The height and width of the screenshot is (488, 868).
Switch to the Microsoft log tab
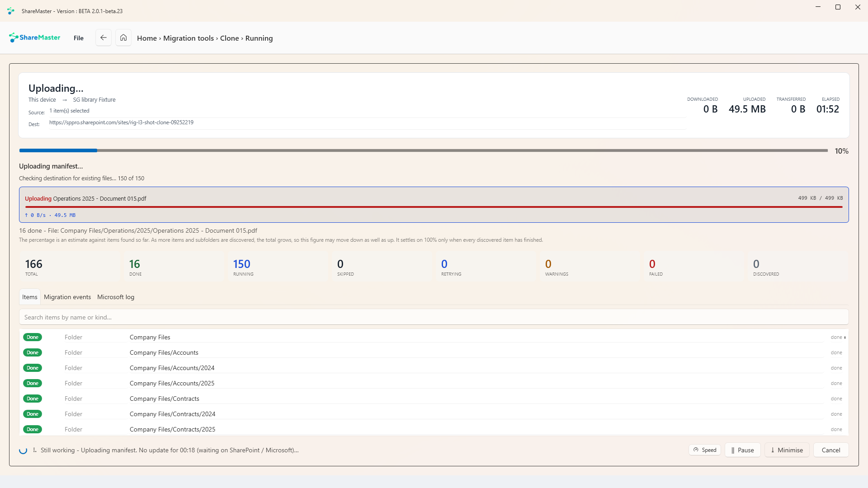116,297
